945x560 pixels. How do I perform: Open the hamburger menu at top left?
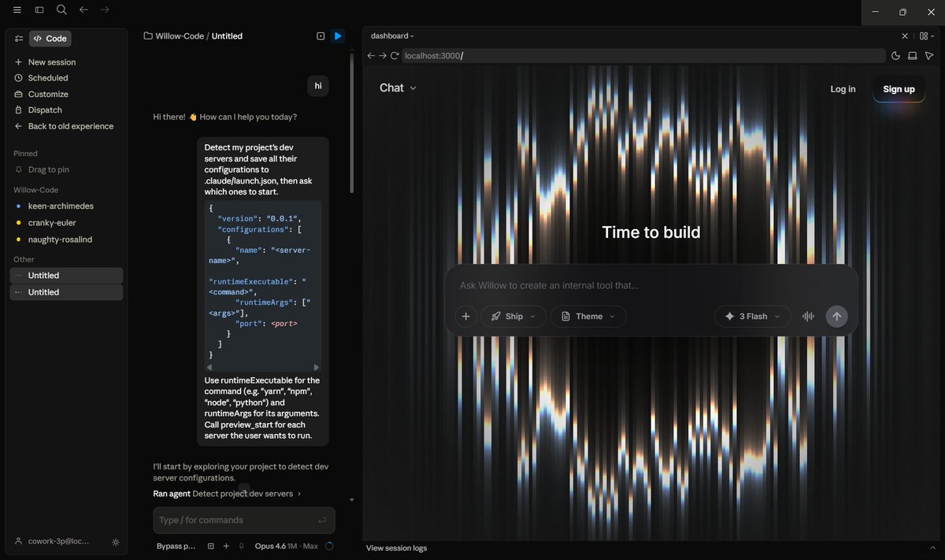[17, 10]
